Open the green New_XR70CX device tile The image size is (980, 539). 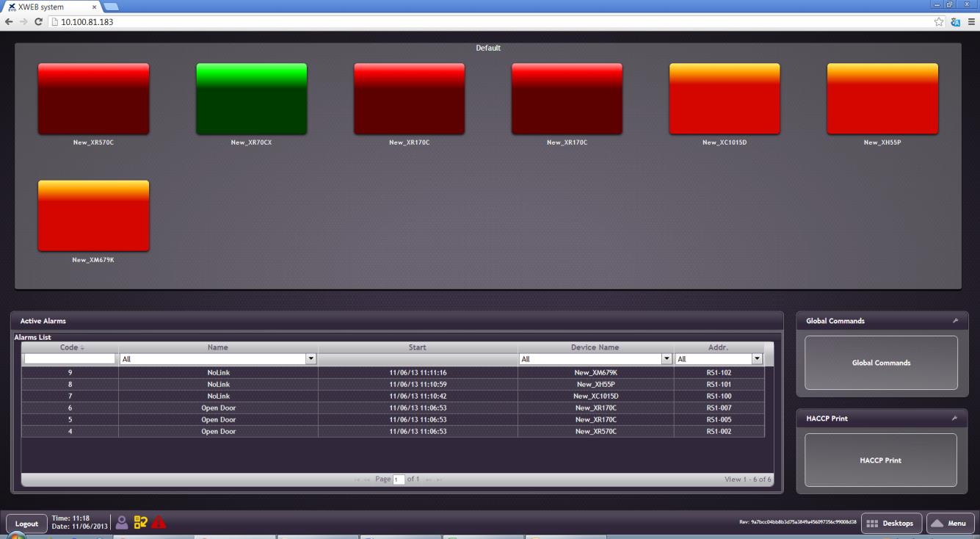click(251, 98)
